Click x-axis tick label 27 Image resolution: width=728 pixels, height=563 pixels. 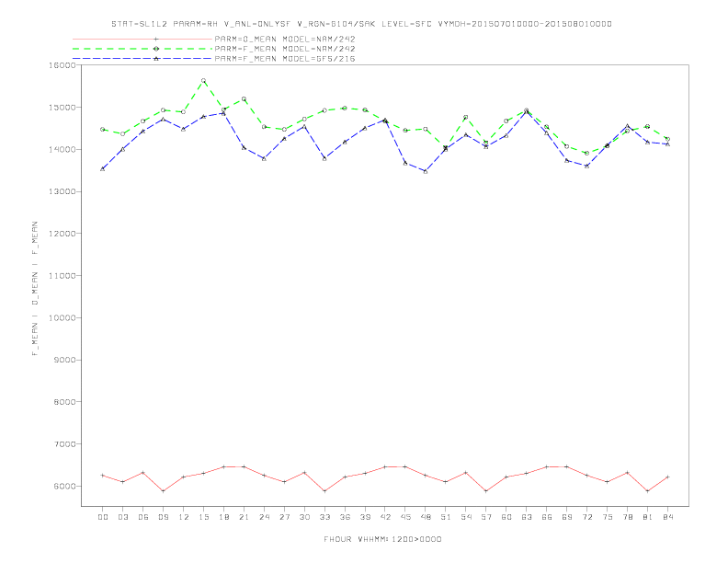point(284,517)
